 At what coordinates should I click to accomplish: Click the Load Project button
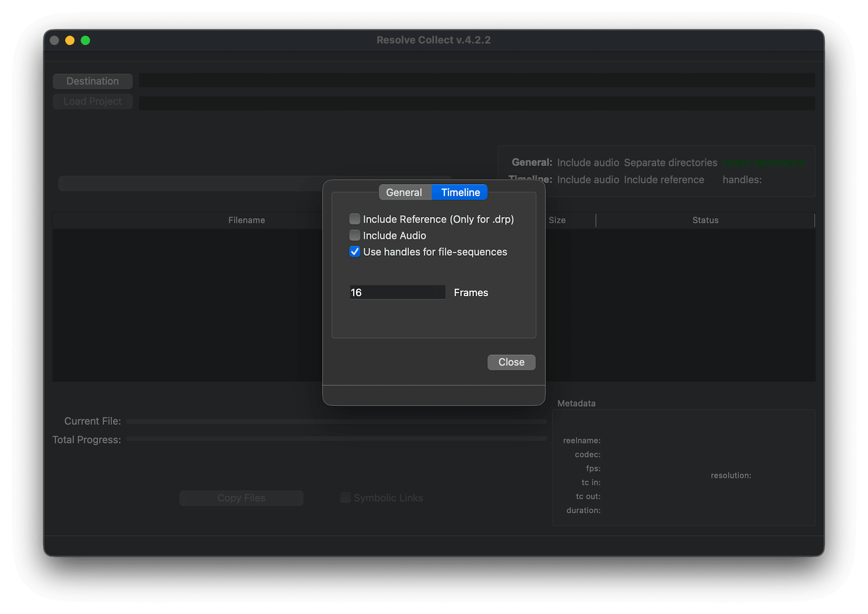93,101
